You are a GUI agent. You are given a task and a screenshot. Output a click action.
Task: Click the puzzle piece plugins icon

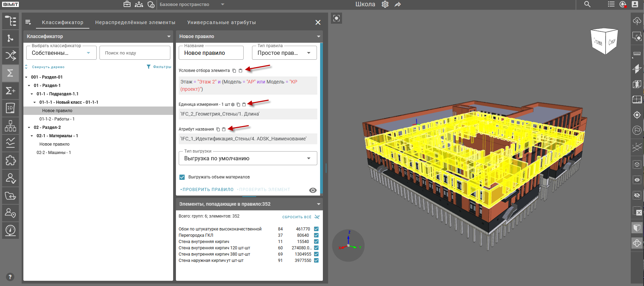[10, 160]
